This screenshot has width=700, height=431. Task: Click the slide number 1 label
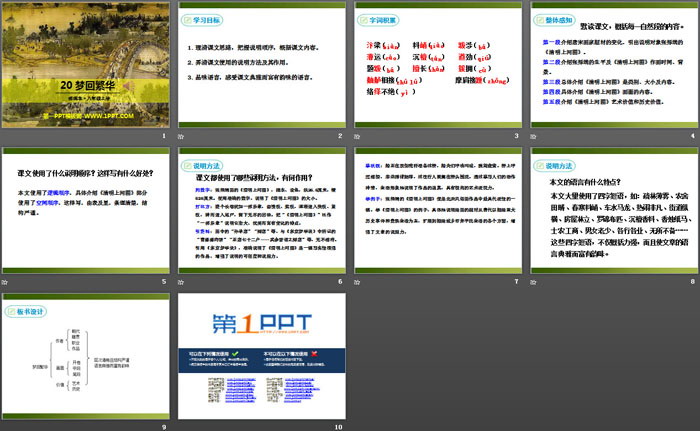[x=164, y=136]
